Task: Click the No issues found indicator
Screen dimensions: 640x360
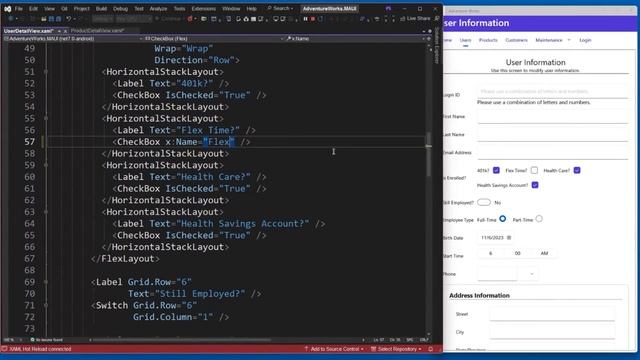Action: click(47, 340)
